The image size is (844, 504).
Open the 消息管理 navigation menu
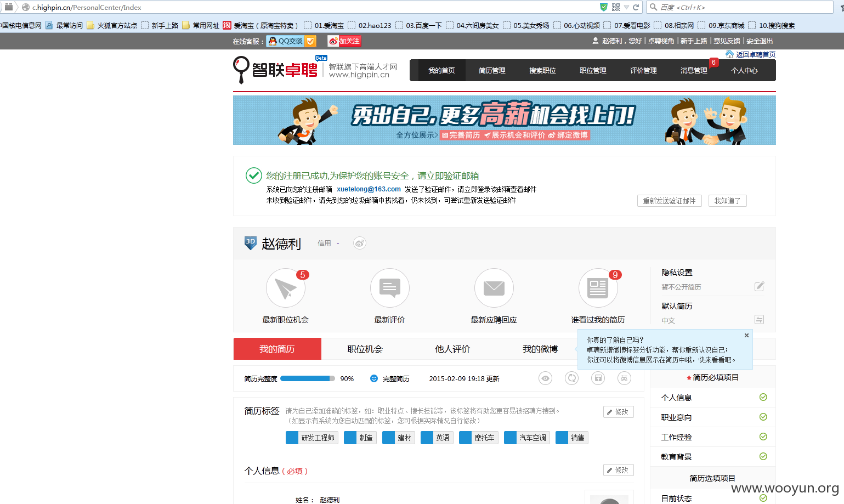pyautogui.click(x=694, y=71)
